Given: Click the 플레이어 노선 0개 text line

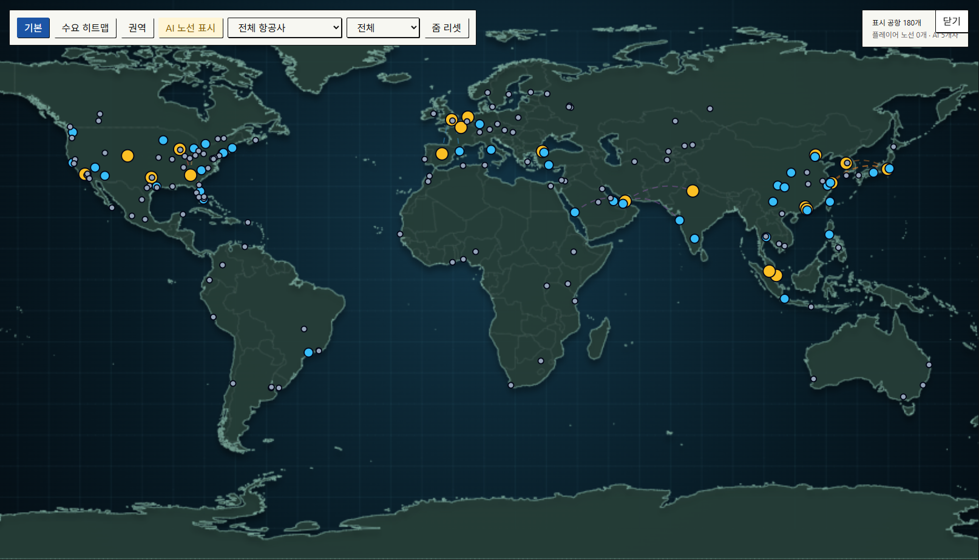Looking at the screenshot, I should 915,35.
